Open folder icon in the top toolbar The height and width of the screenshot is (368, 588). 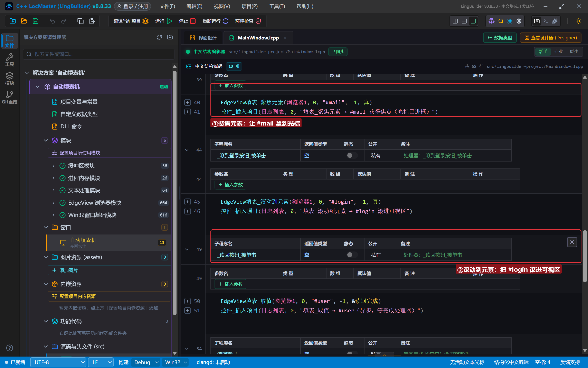24,21
